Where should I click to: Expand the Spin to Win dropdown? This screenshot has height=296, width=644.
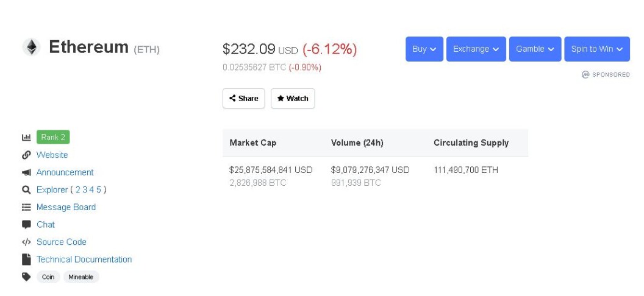click(x=597, y=49)
